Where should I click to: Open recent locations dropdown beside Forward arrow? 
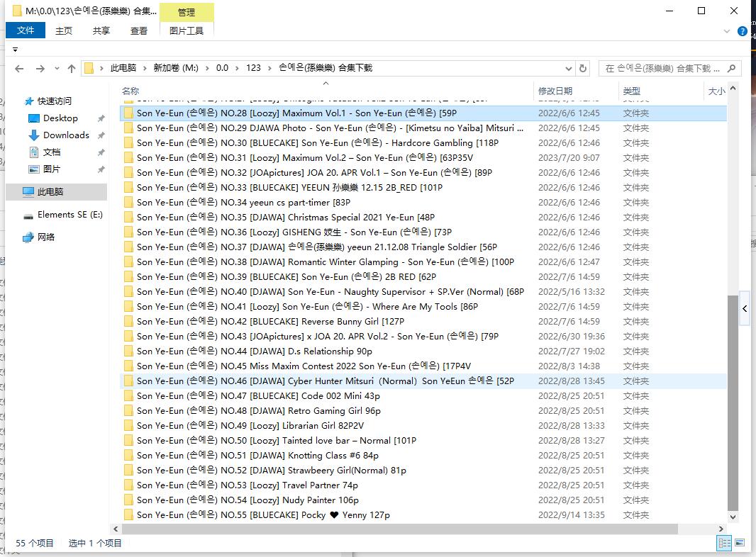pos(57,69)
